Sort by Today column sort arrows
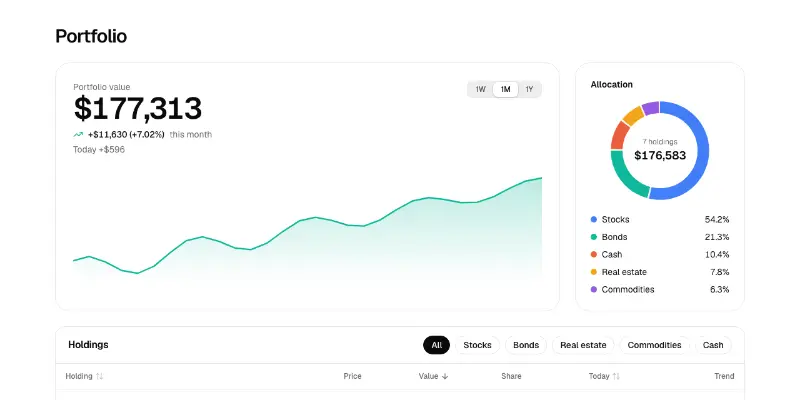This screenshot has height=400, width=800. click(x=616, y=376)
